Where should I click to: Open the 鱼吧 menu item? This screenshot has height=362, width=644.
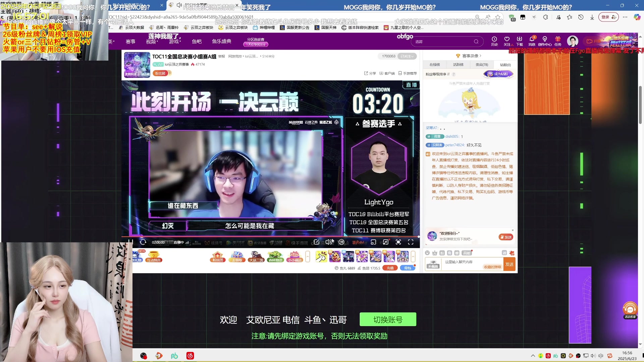tap(197, 42)
